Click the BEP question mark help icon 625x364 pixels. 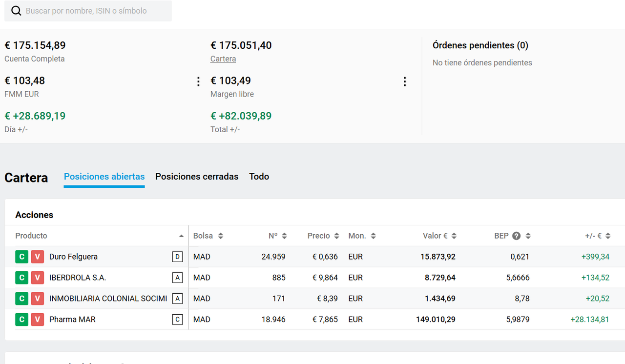pyautogui.click(x=516, y=236)
